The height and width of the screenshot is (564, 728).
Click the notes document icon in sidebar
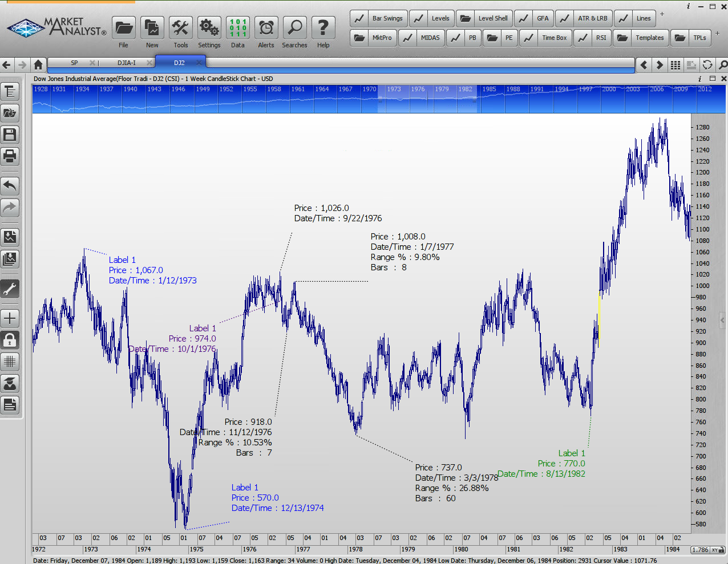click(10, 405)
